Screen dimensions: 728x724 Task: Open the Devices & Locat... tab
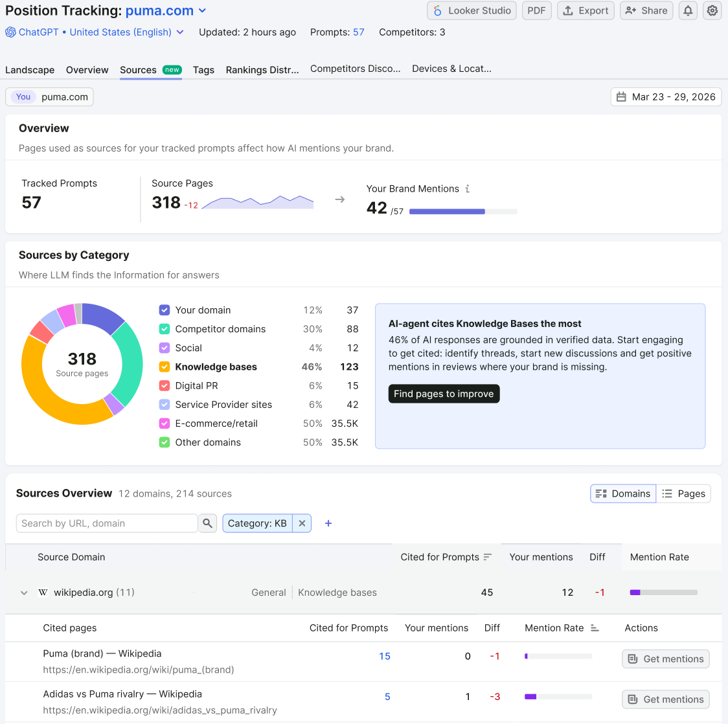click(x=451, y=69)
